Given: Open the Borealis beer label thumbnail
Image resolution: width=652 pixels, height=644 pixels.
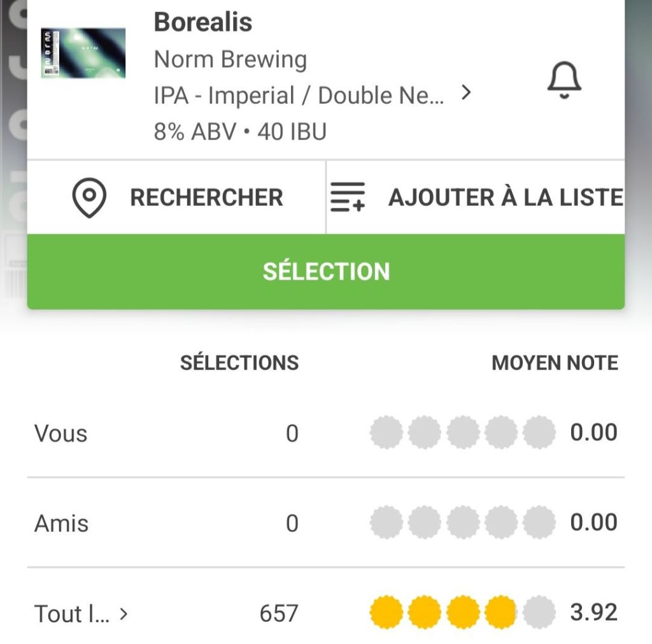Looking at the screenshot, I should (83, 53).
